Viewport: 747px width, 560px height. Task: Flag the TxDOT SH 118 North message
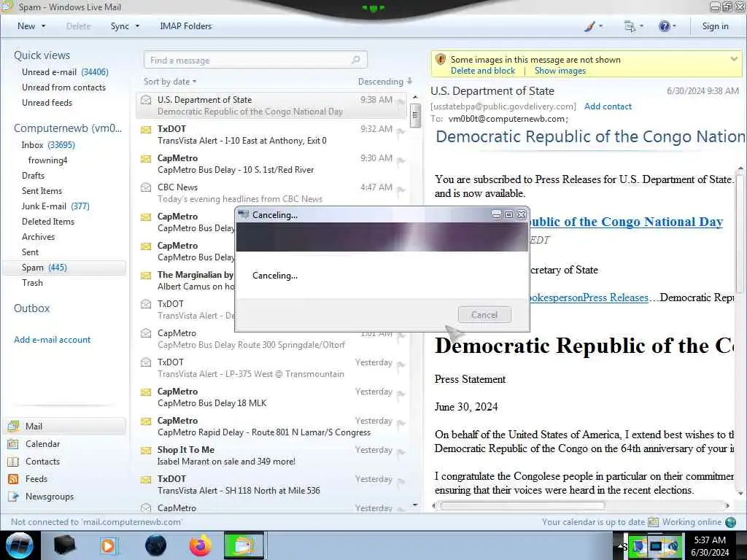(401, 481)
